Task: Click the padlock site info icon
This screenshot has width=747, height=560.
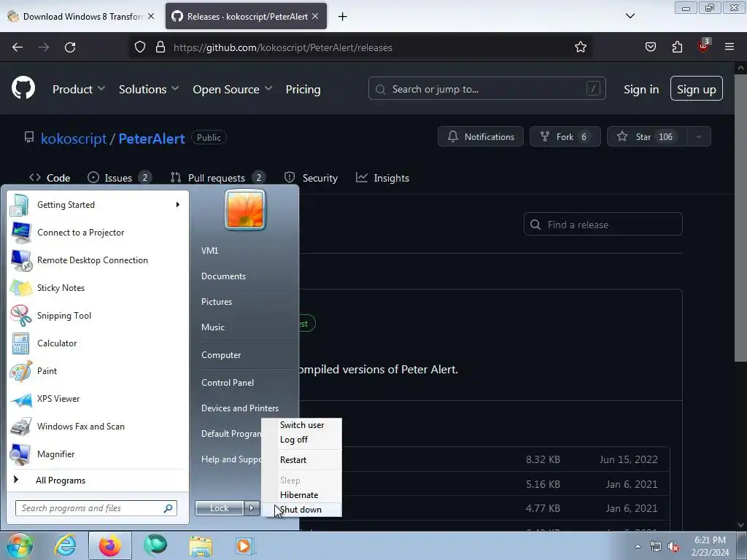Action: point(160,47)
